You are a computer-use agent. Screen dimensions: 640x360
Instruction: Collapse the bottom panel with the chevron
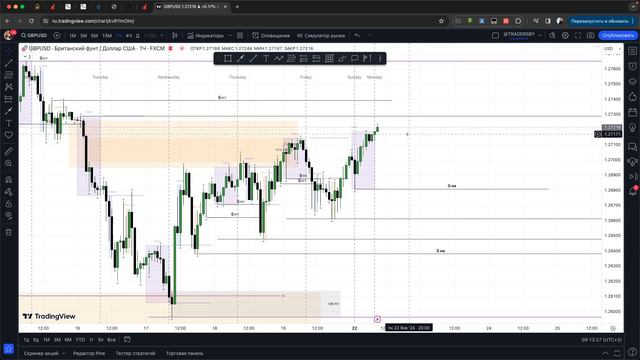[605, 353]
